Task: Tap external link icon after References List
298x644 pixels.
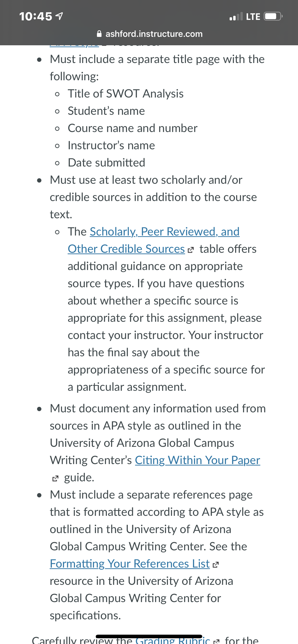Action: [216, 565]
